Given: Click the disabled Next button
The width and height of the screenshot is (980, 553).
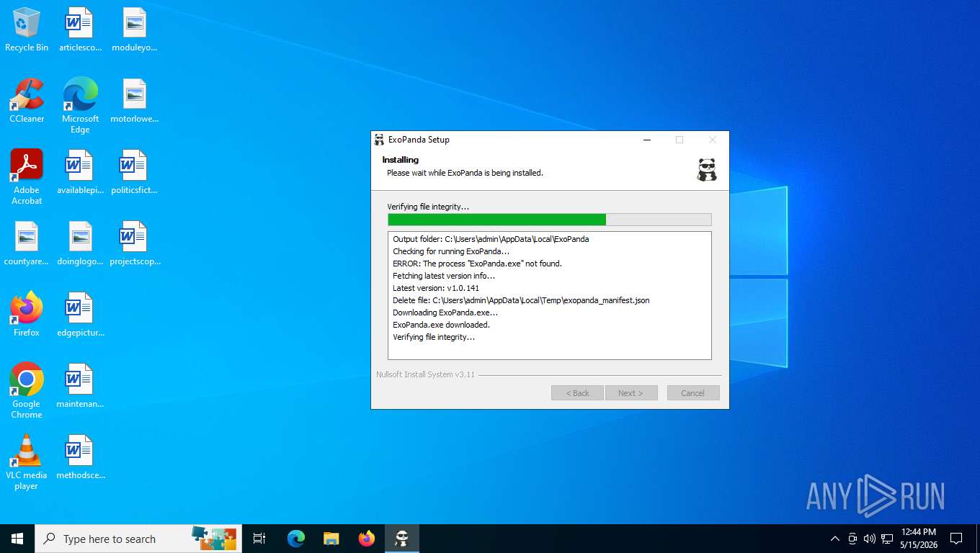Looking at the screenshot, I should [631, 393].
